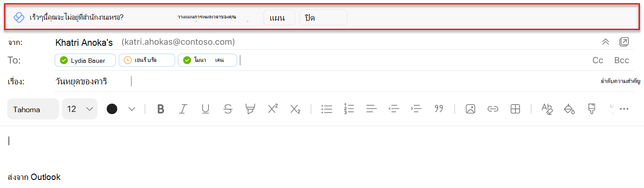Image resolution: width=644 pixels, height=188 pixels.
Task: Select the Lydia Bauer recipient chip
Action: [x=85, y=60]
